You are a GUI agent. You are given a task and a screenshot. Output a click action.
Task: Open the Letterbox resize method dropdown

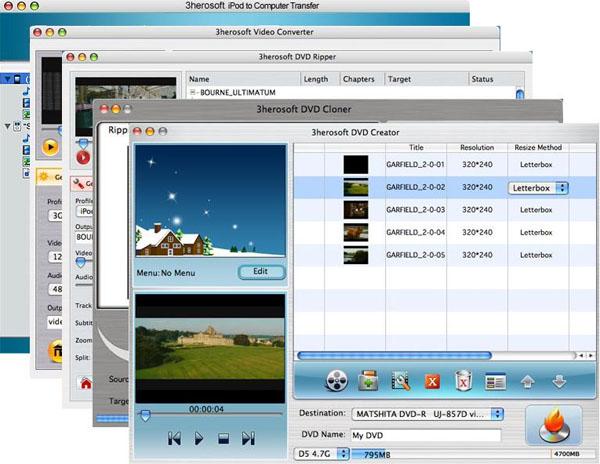click(x=538, y=188)
